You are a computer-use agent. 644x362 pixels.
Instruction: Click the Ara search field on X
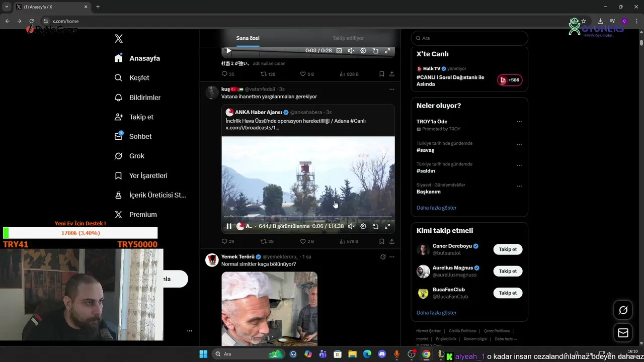pyautogui.click(x=469, y=38)
